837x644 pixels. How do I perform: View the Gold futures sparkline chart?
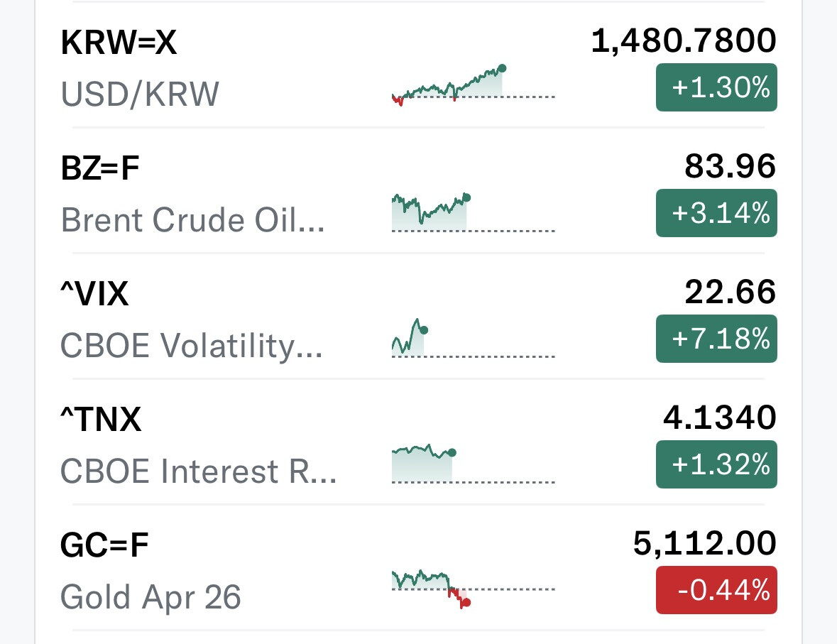pyautogui.click(x=472, y=587)
